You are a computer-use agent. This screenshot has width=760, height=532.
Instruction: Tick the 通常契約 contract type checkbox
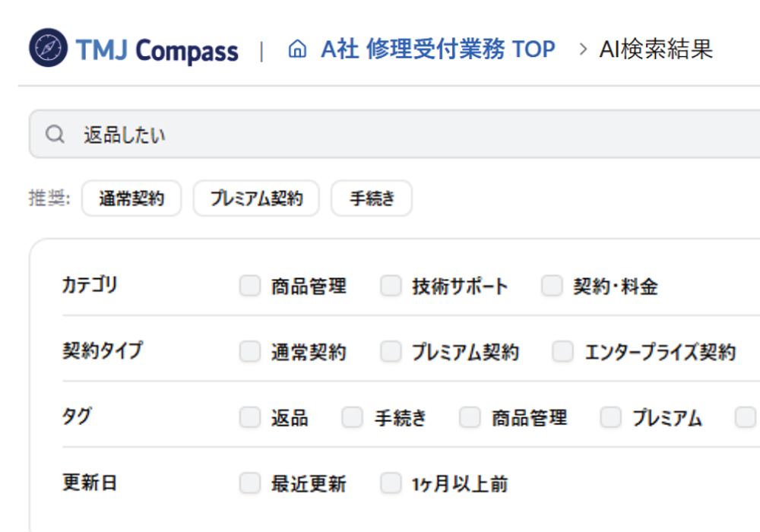click(x=250, y=352)
